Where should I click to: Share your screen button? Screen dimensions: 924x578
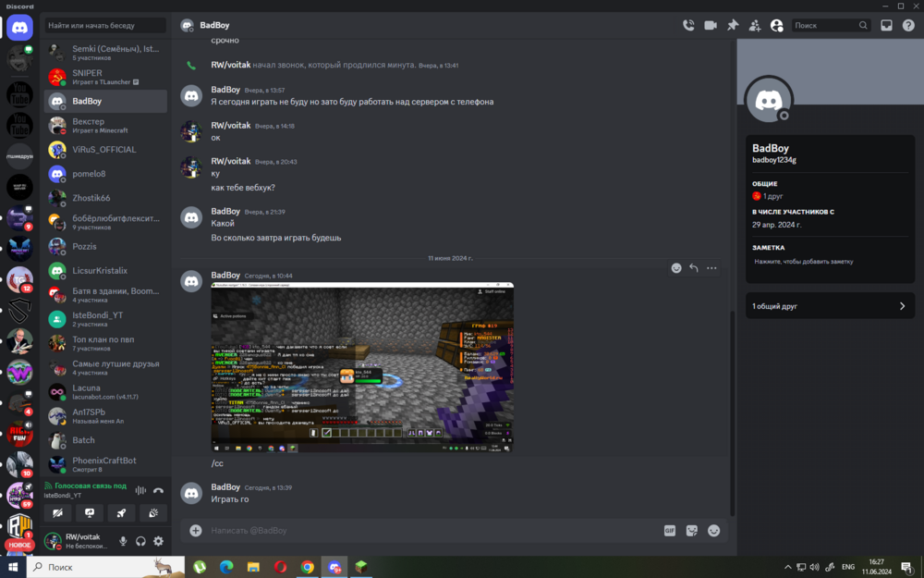click(x=90, y=513)
